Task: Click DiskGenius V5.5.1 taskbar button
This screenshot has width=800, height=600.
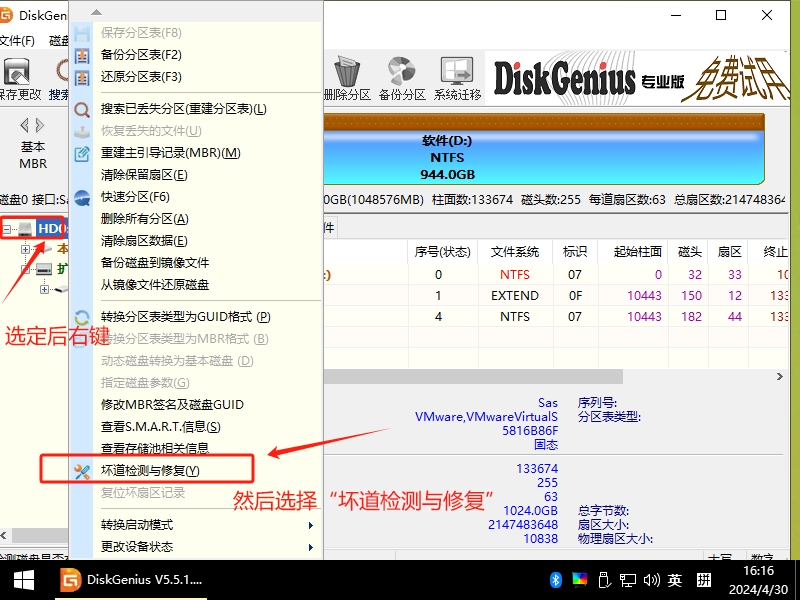Action: pyautogui.click(x=131, y=580)
